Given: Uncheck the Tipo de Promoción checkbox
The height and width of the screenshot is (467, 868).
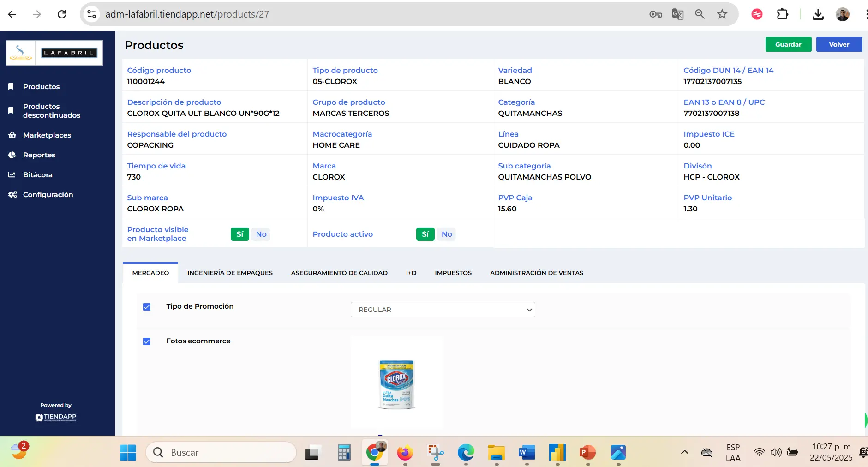Looking at the screenshot, I should pyautogui.click(x=147, y=307).
